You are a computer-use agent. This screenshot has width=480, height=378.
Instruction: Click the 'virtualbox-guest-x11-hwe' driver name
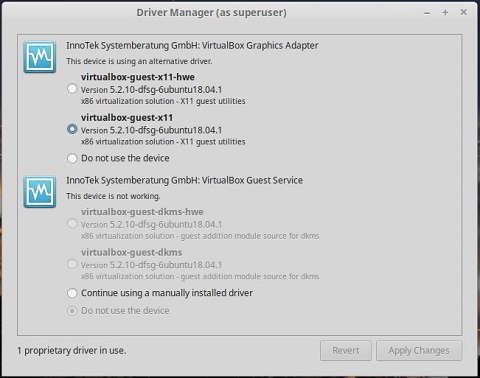pos(138,77)
